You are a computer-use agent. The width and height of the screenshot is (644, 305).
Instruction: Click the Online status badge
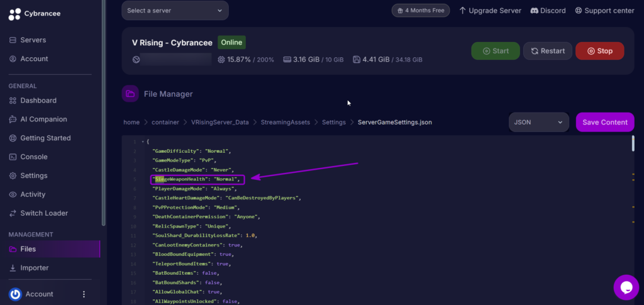(x=231, y=42)
